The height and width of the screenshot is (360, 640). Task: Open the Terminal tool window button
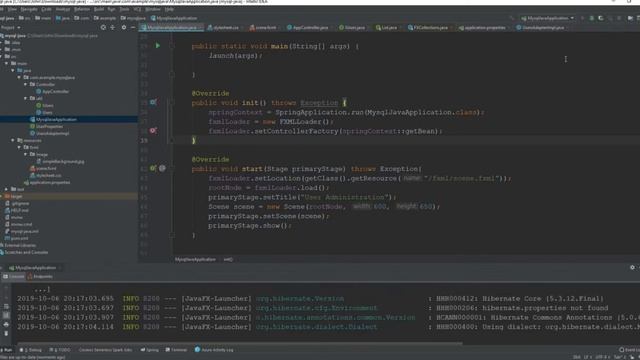coord(176,350)
